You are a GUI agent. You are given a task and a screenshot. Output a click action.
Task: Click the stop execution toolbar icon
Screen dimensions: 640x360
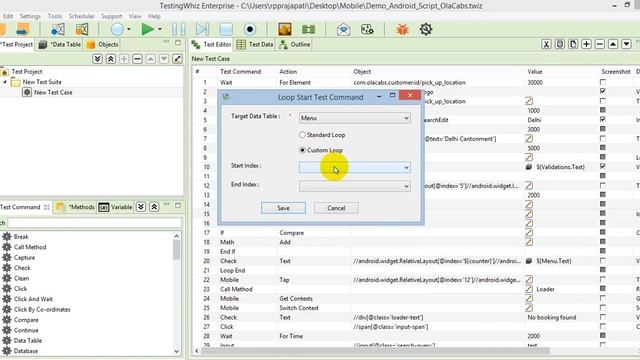(226, 29)
